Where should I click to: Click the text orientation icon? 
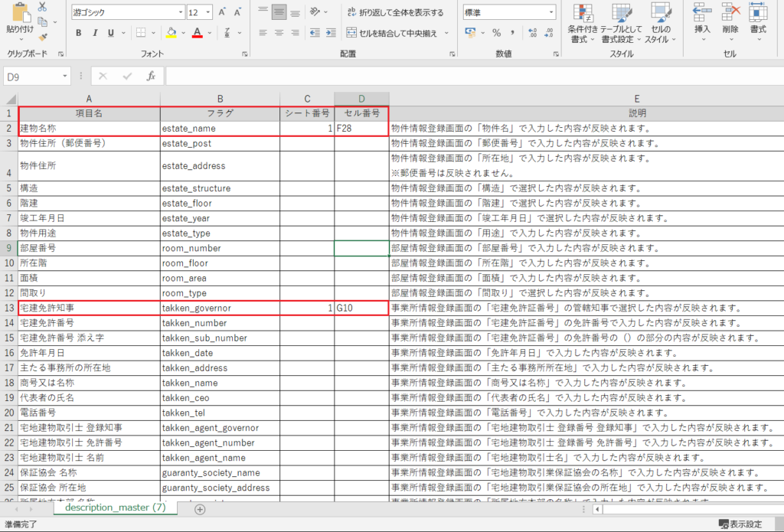pos(315,12)
